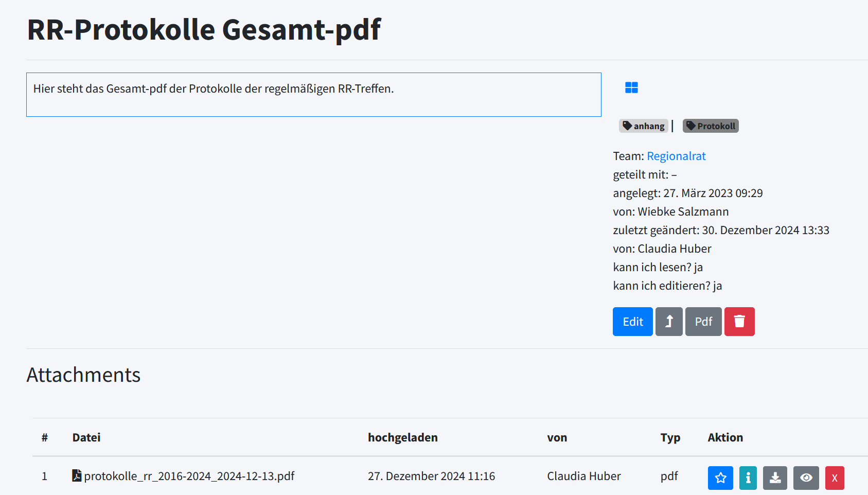Click the PDF file icon before the filename
Viewport: 868px width, 495px height.
[x=77, y=475]
